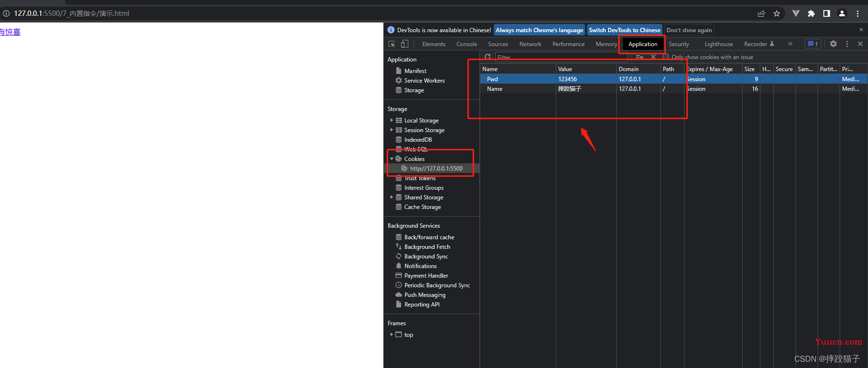Open Manifest in Application sidebar
Image resolution: width=868 pixels, height=368 pixels.
(x=415, y=71)
